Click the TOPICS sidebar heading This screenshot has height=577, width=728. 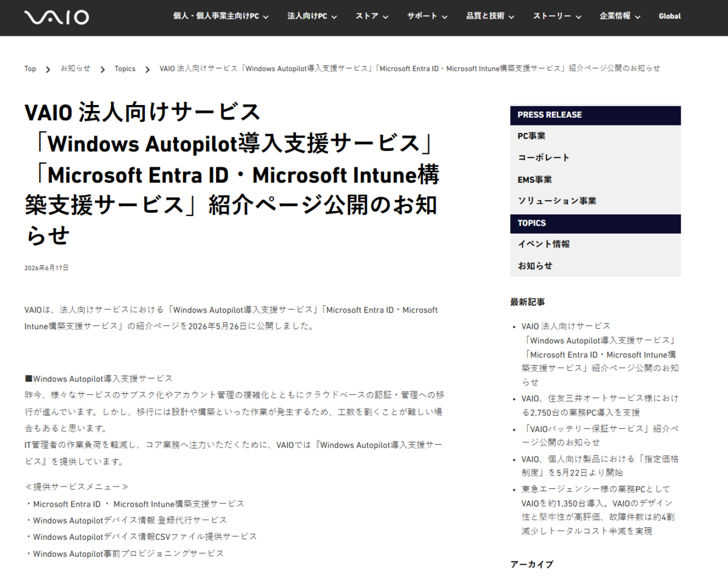pos(595,223)
